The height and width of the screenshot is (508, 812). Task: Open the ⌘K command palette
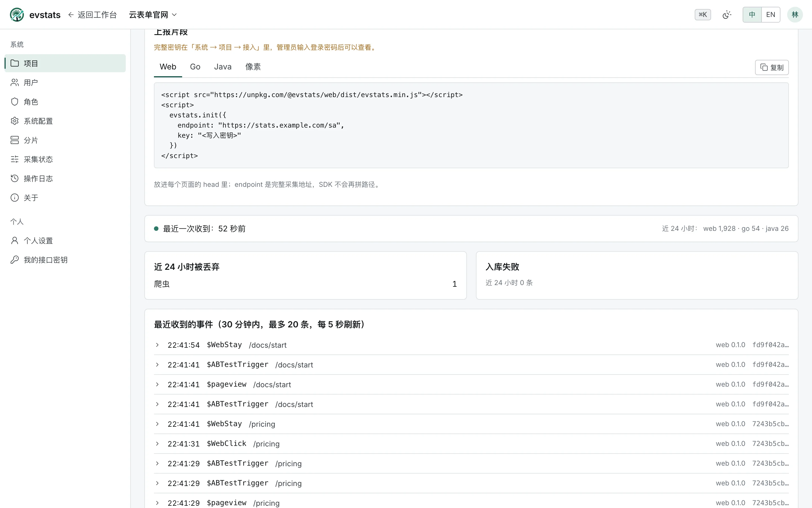tap(703, 14)
